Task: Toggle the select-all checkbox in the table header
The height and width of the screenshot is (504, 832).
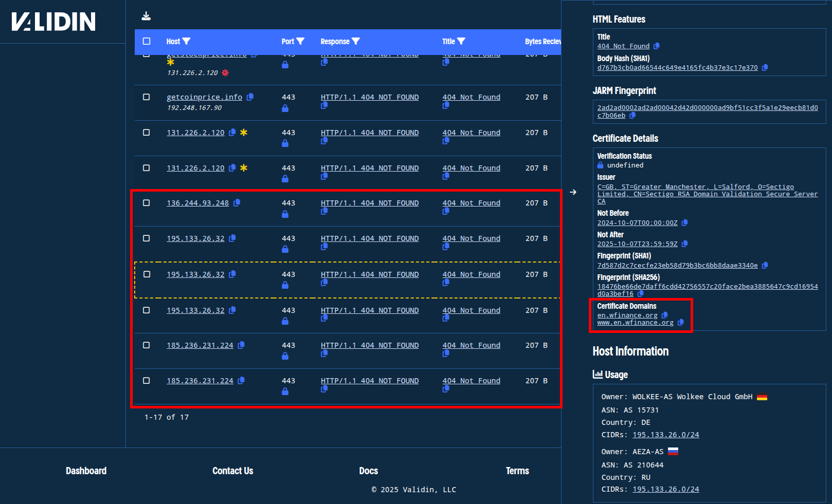Action: click(147, 41)
